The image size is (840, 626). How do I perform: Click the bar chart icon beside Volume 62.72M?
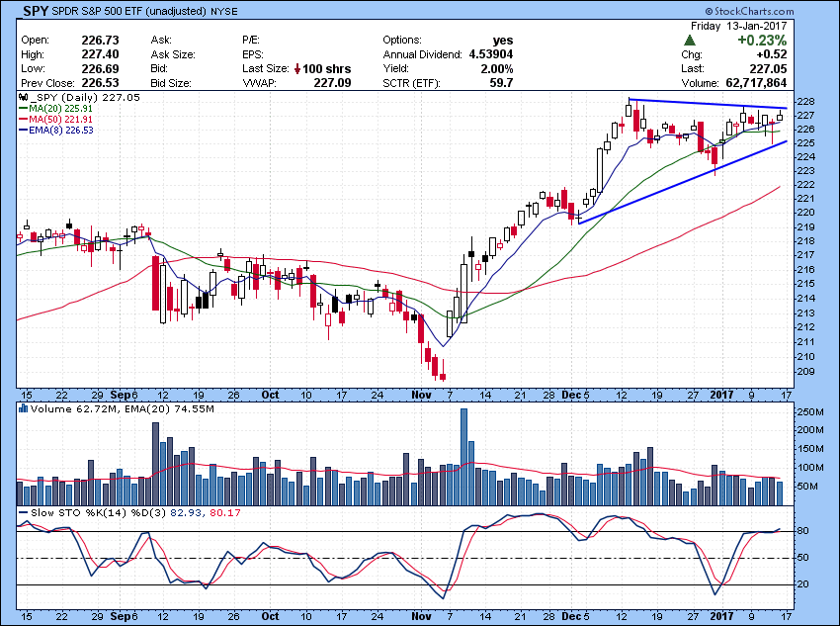pos(23,409)
